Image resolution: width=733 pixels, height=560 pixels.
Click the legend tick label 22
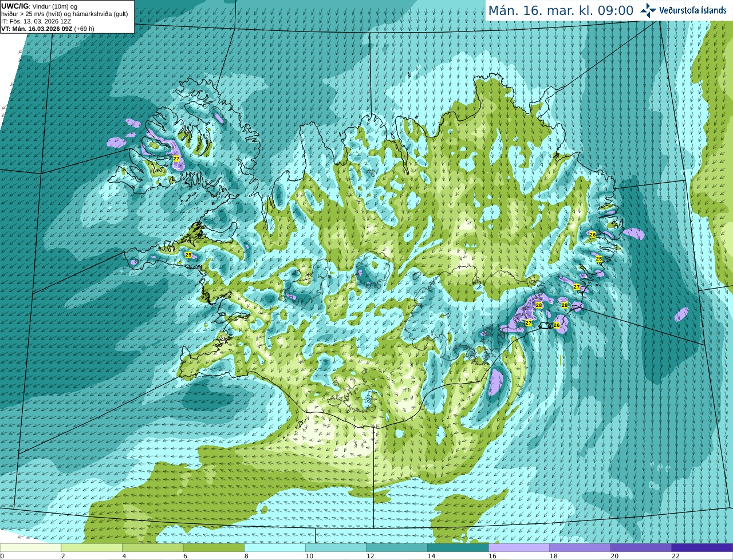676,556
